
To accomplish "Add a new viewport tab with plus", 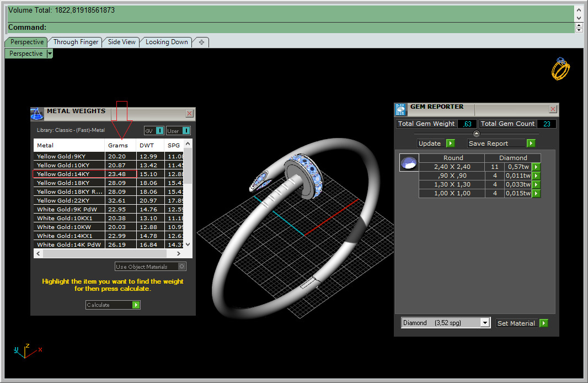I will click(x=201, y=42).
